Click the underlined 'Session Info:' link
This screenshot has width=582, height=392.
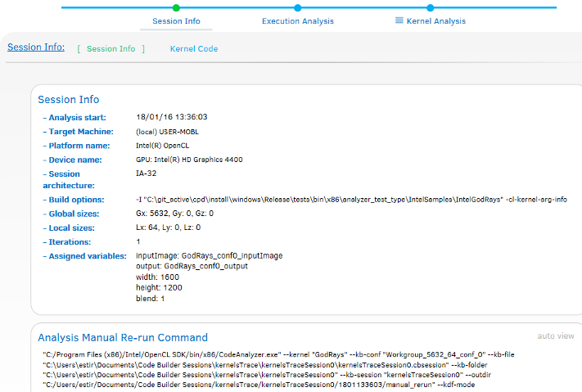(x=36, y=47)
